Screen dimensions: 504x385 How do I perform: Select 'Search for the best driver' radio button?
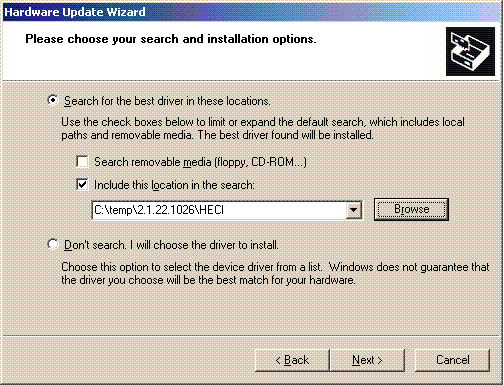pyautogui.click(x=53, y=100)
